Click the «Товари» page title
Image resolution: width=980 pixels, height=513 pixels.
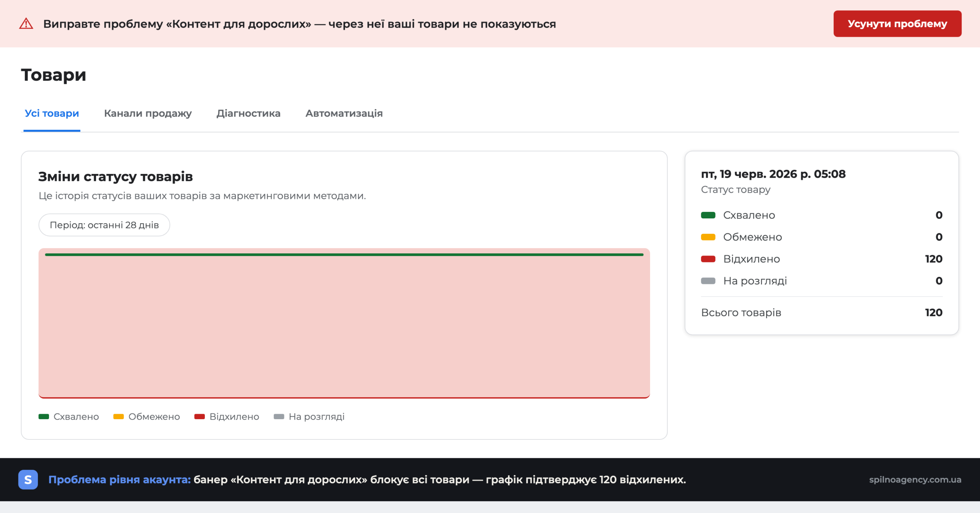tap(54, 75)
